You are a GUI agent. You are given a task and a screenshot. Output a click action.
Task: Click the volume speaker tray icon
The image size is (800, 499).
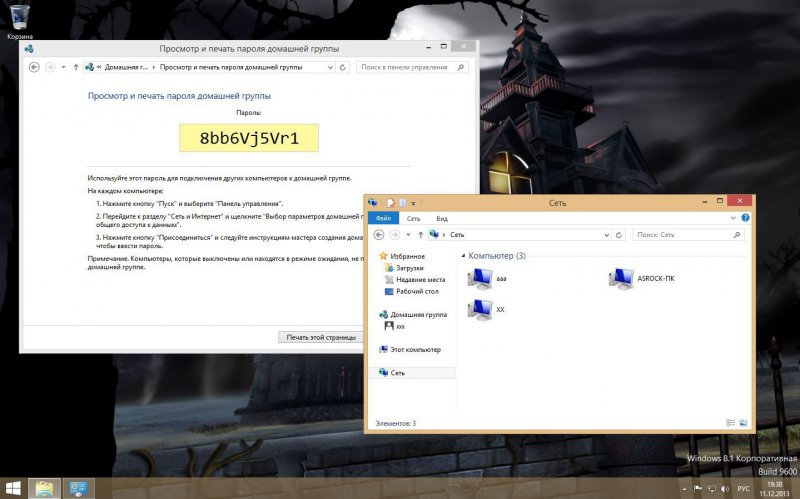725,489
